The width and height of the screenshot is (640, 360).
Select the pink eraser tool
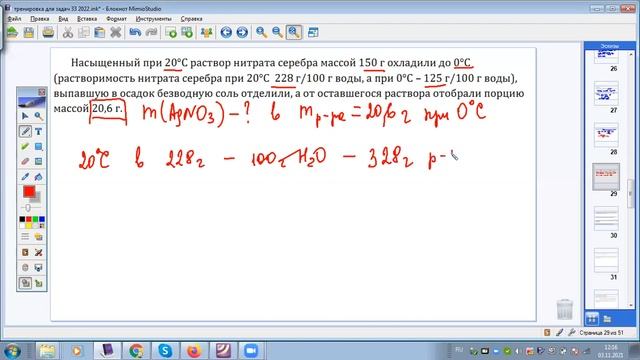25,162
